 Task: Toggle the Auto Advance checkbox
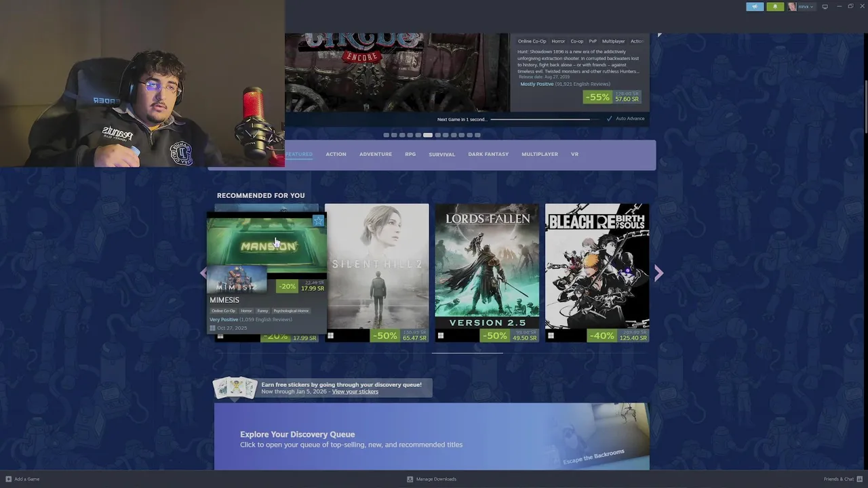point(609,119)
